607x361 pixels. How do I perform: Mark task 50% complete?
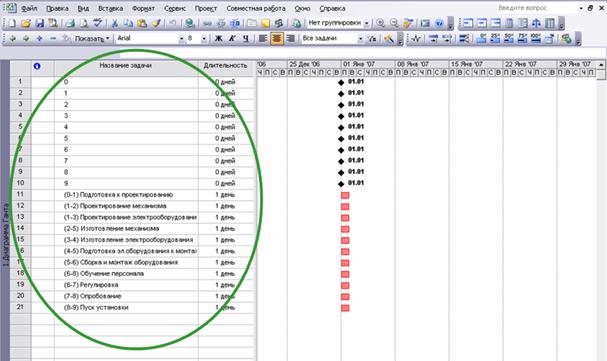click(509, 38)
